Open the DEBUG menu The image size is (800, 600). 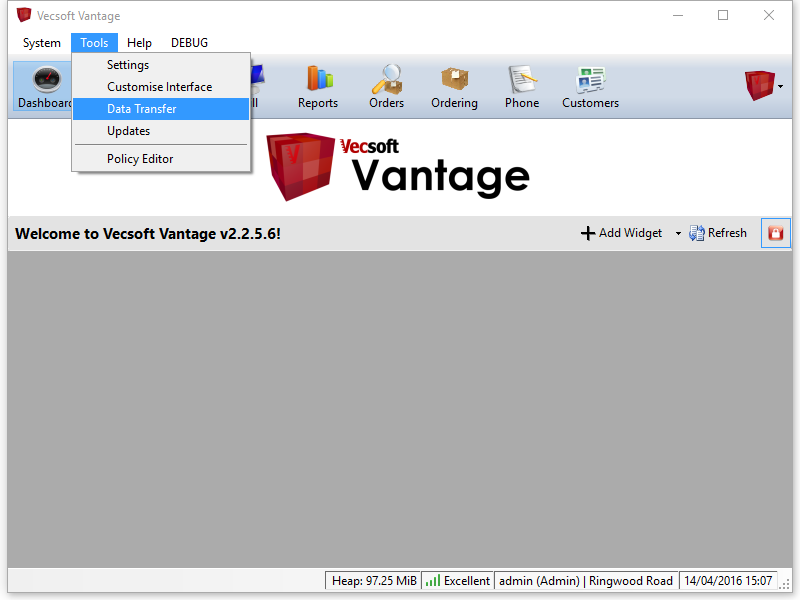(x=189, y=43)
